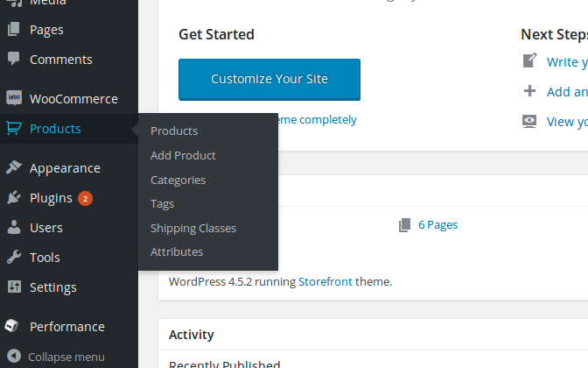This screenshot has width=588, height=368.
Task: Select Categories in the Products submenu
Action: pyautogui.click(x=178, y=180)
